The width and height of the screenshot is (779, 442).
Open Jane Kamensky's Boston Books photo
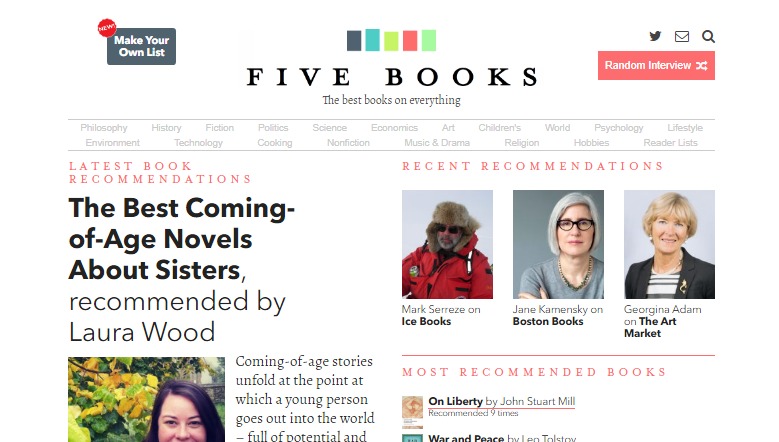[558, 244]
